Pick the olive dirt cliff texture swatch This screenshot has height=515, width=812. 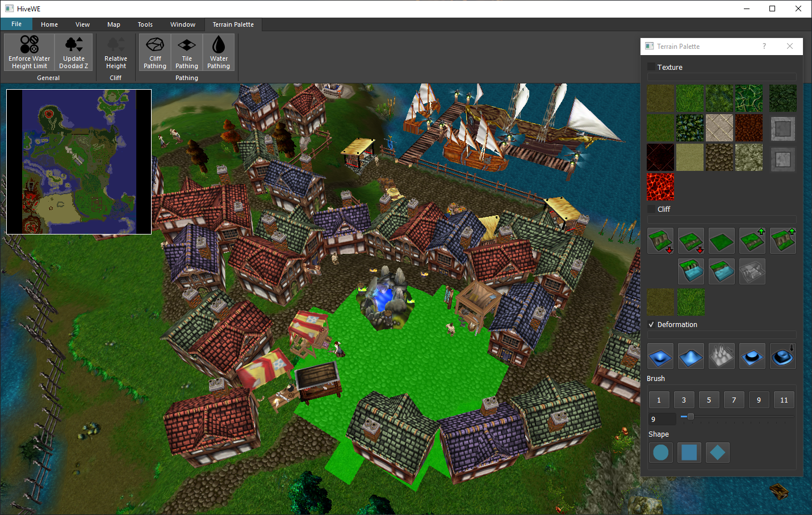(660, 302)
